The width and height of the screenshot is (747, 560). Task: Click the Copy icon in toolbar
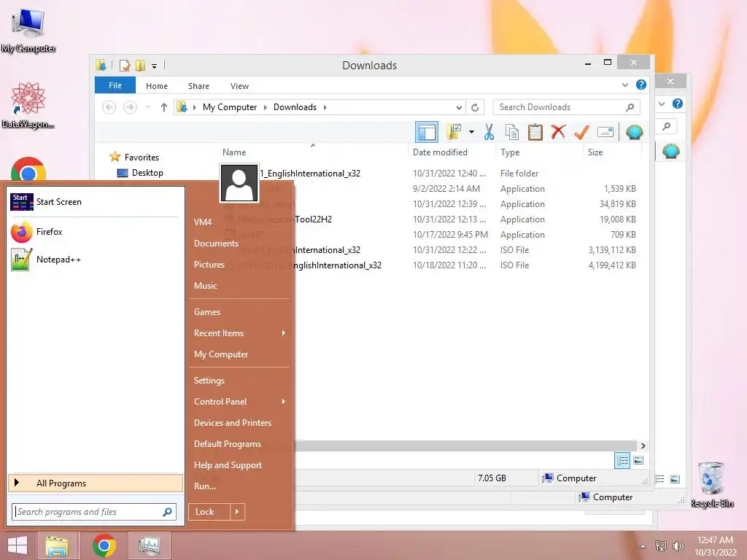pos(511,132)
